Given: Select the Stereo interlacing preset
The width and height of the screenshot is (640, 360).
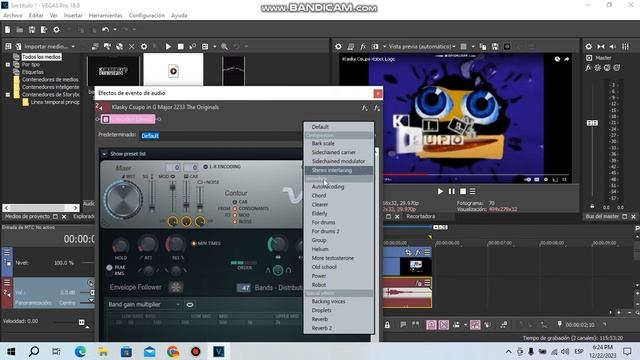Looking at the screenshot, I should (x=332, y=170).
